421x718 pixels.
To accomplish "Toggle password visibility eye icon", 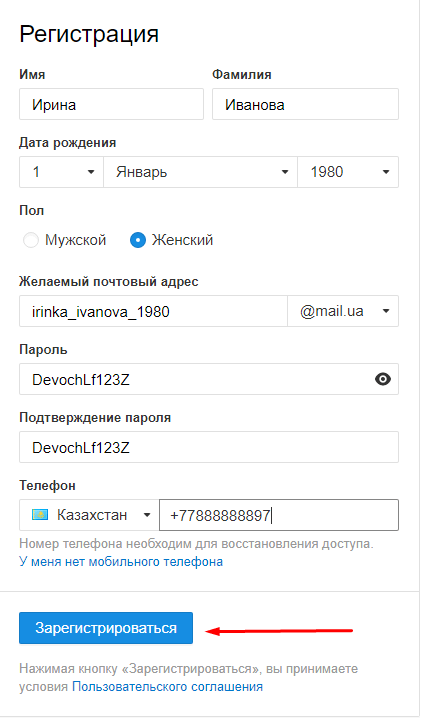I will pyautogui.click(x=383, y=379).
